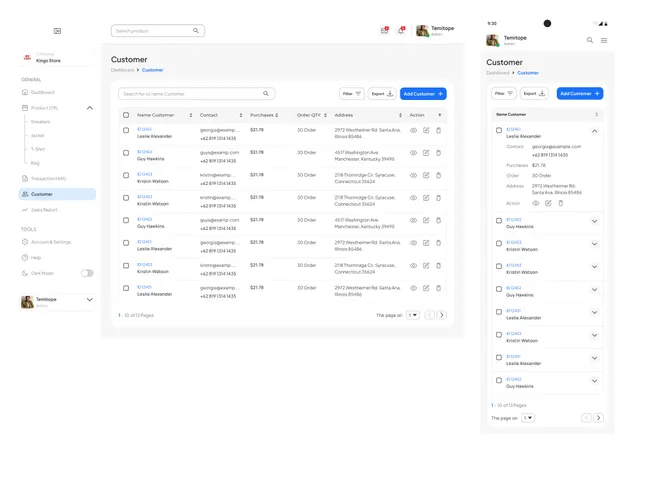Open the Temitope profile dropdown at sidebar bottom
The image size is (645, 480).
pos(89,300)
